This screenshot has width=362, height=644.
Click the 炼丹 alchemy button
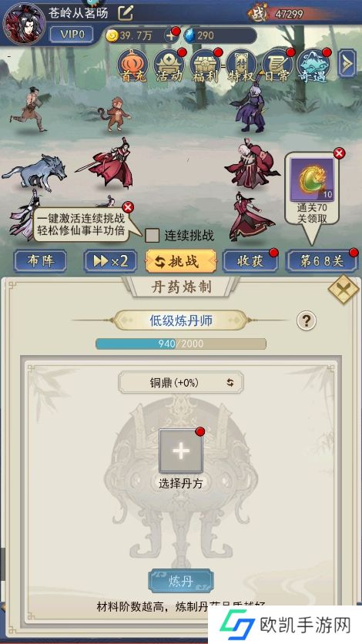[x=180, y=581]
